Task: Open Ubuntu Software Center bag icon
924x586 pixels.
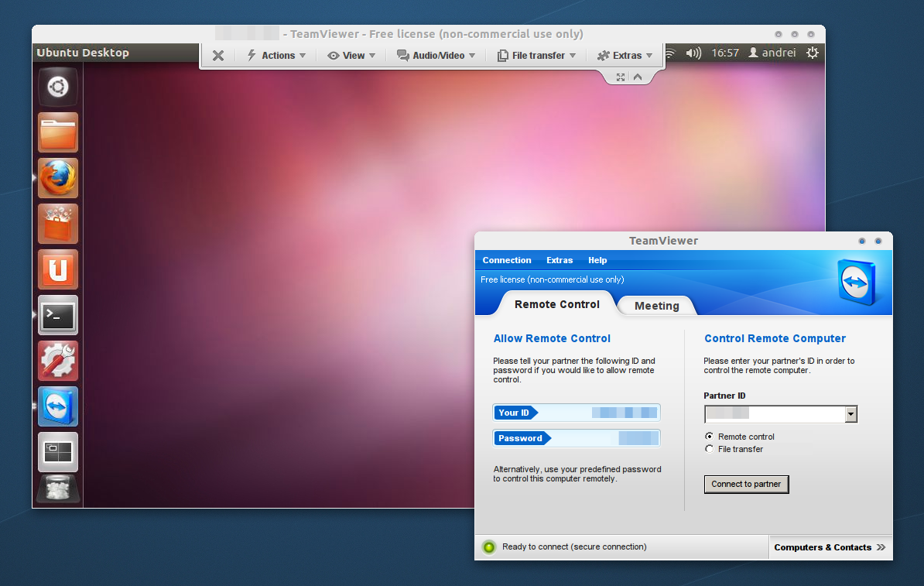Action: click(x=58, y=224)
